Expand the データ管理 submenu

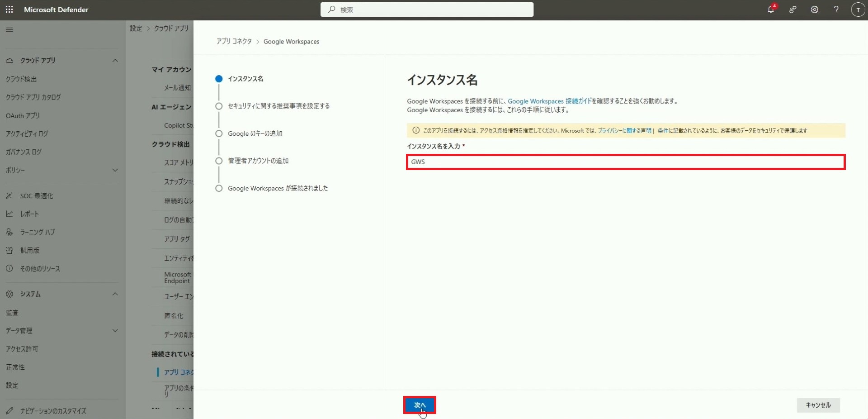pos(115,331)
